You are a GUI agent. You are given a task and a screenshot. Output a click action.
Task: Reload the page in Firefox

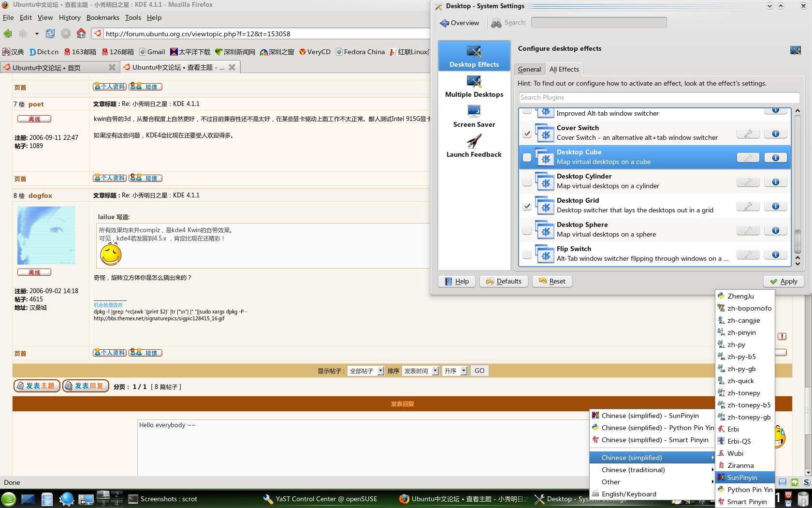point(50,33)
